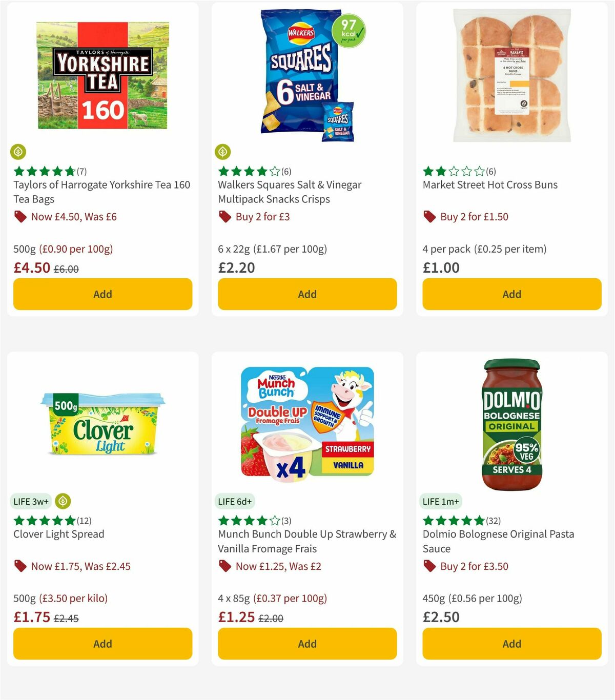
Task: Click the green leaf icon on Walkers Squares card
Action: point(223,152)
